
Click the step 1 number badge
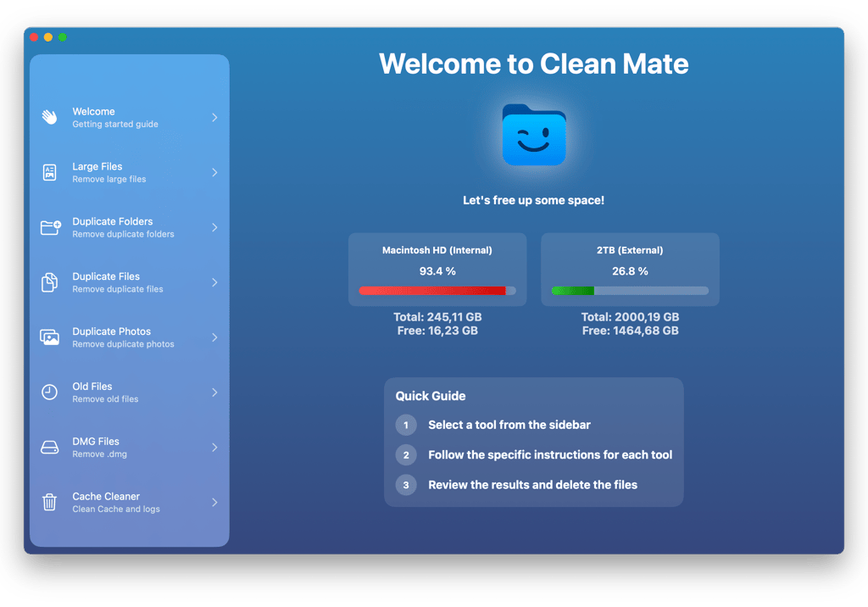406,426
